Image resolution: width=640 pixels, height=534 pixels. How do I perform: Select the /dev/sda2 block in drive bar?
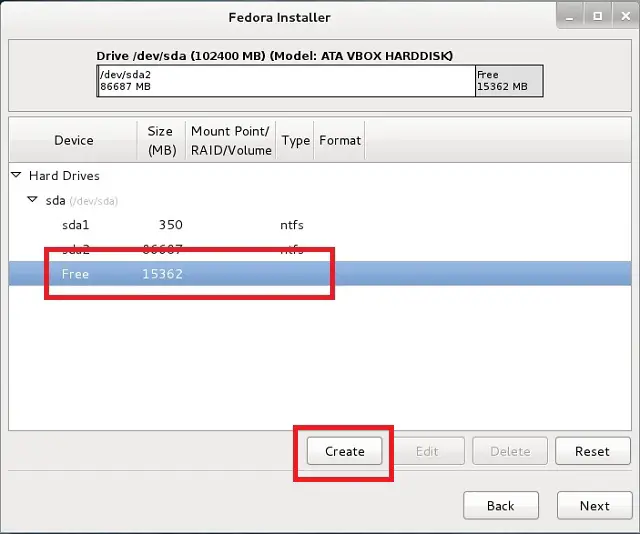[x=287, y=80]
